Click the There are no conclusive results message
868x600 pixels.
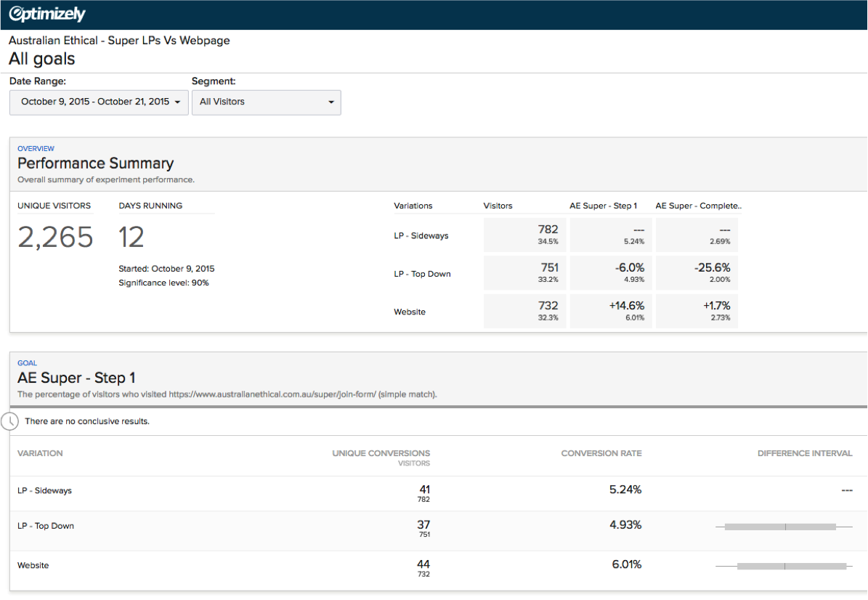tap(87, 421)
